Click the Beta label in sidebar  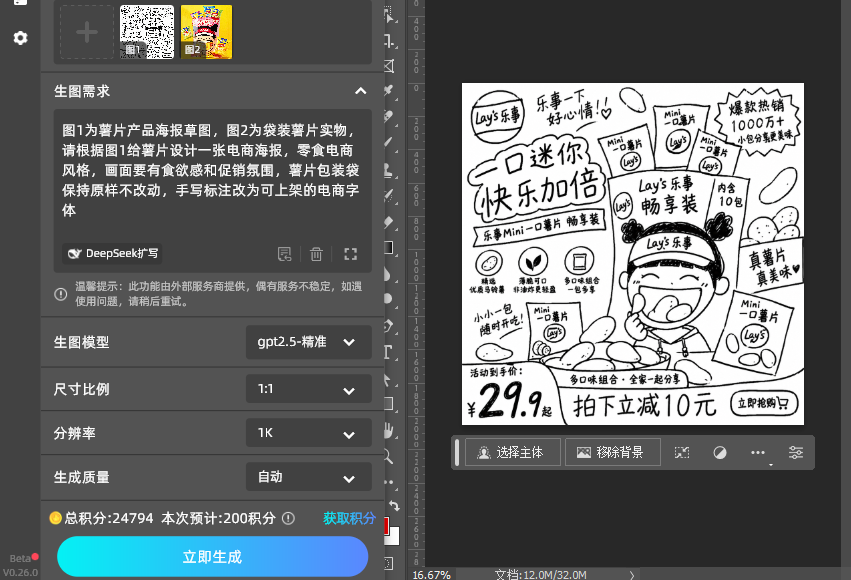pos(20,558)
